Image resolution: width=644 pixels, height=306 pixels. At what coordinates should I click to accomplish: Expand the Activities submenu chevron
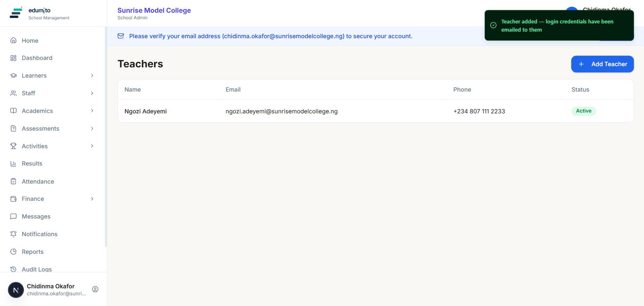tap(92, 146)
